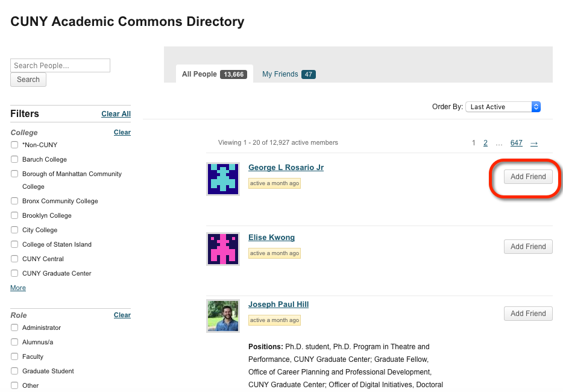This screenshot has width=563, height=392.
Task: Click the CUNY Academic Commons Directory heading
Action: pos(127,22)
